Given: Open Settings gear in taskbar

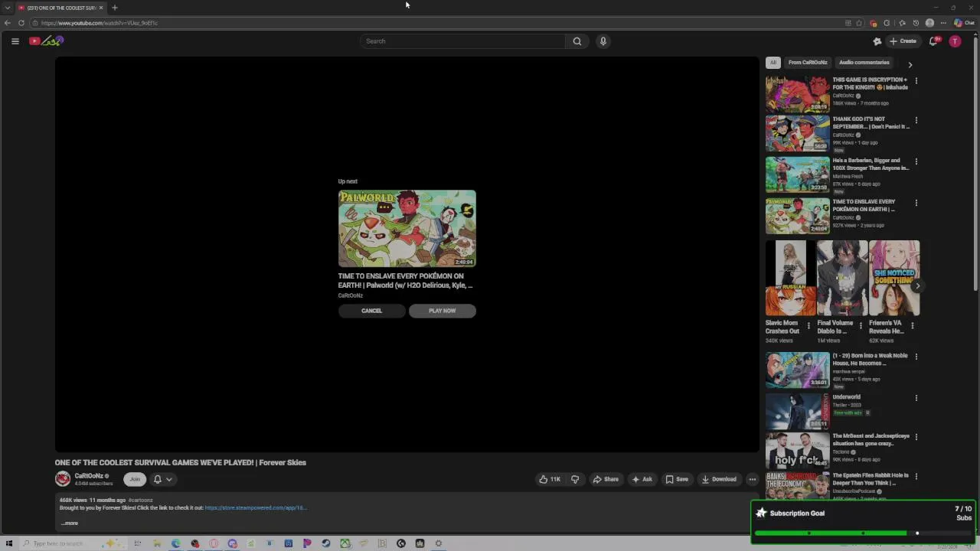Looking at the screenshot, I should 439,543.
